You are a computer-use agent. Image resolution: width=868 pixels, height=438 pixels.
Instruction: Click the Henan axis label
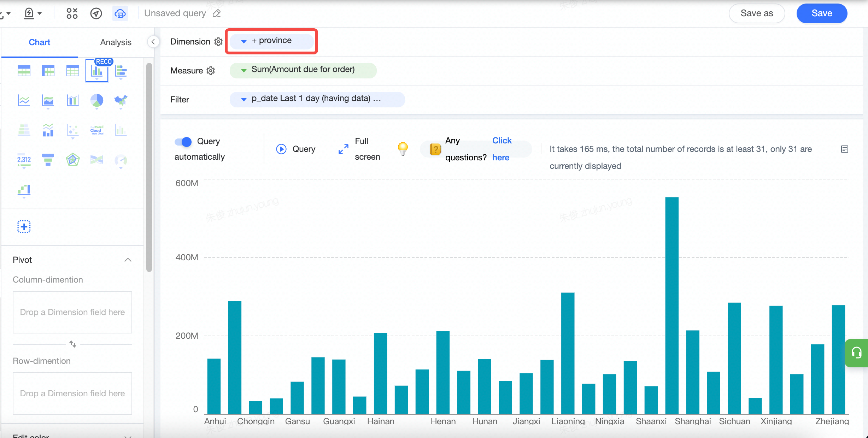443,421
